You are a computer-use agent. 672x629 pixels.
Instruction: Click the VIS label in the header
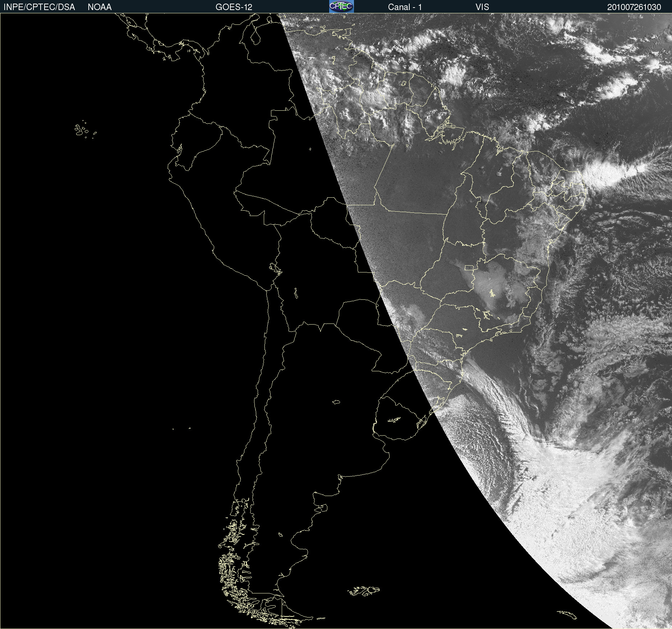pyautogui.click(x=482, y=7)
